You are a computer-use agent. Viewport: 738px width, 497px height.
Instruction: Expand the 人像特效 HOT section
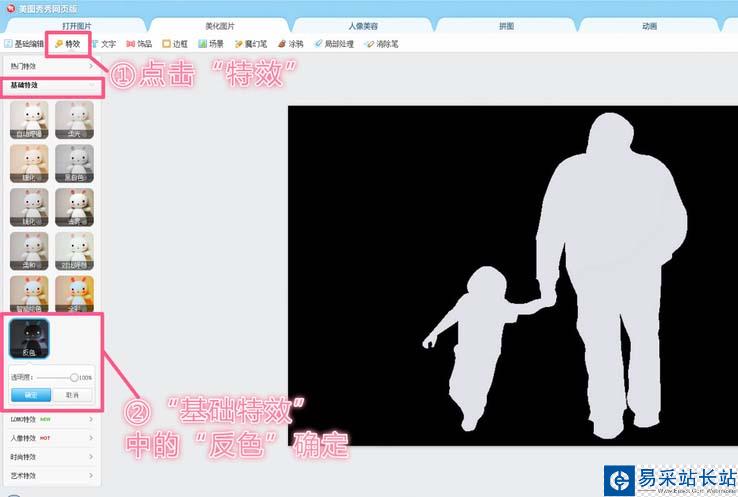[x=51, y=438]
